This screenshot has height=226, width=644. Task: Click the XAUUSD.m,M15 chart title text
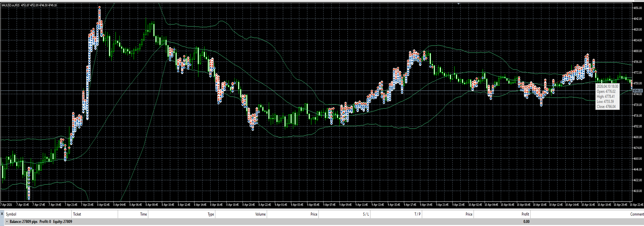[10, 5]
